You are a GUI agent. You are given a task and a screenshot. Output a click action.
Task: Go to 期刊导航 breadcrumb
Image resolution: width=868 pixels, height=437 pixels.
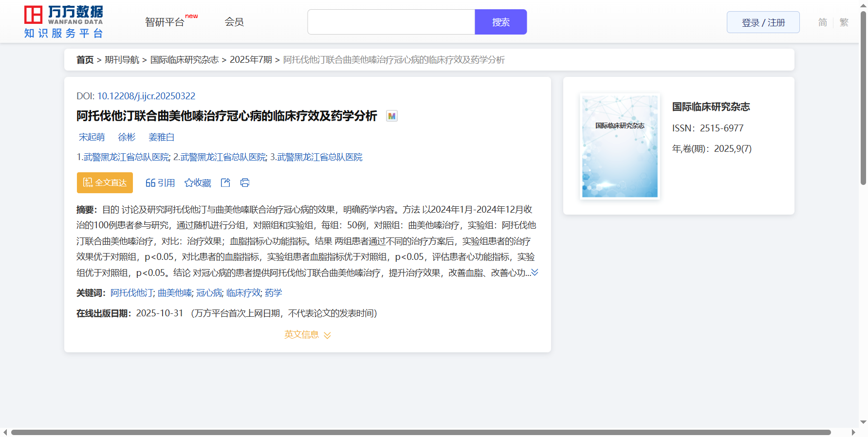[x=122, y=60]
